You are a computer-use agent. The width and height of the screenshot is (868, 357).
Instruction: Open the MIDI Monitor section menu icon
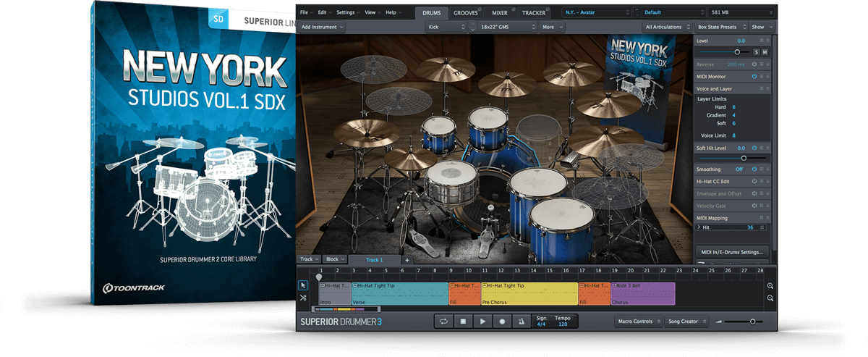point(762,76)
